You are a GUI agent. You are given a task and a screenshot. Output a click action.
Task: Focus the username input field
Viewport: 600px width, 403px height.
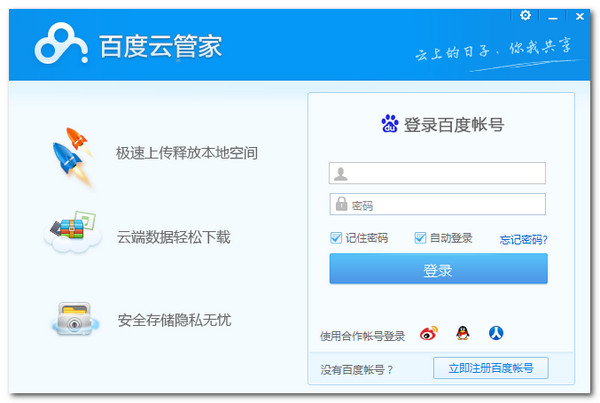click(437, 173)
